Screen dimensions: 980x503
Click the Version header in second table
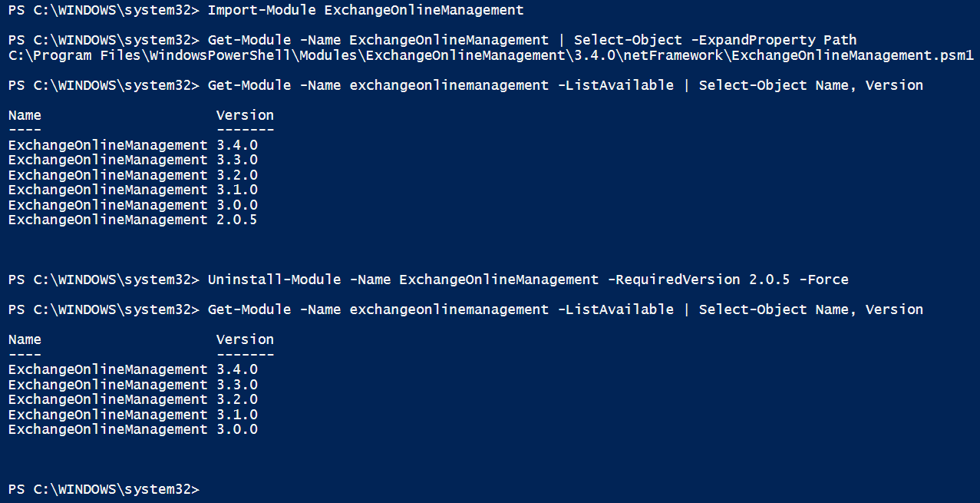(245, 339)
